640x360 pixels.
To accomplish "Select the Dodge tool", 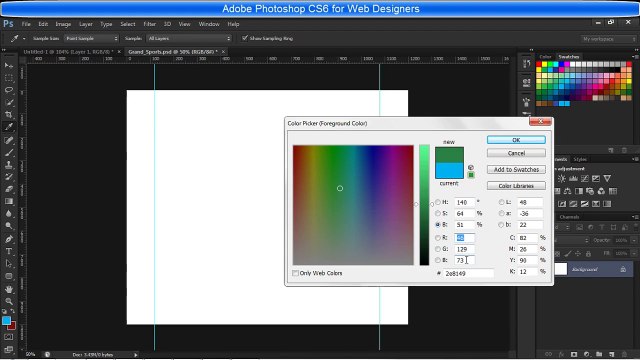I will click(9, 226).
